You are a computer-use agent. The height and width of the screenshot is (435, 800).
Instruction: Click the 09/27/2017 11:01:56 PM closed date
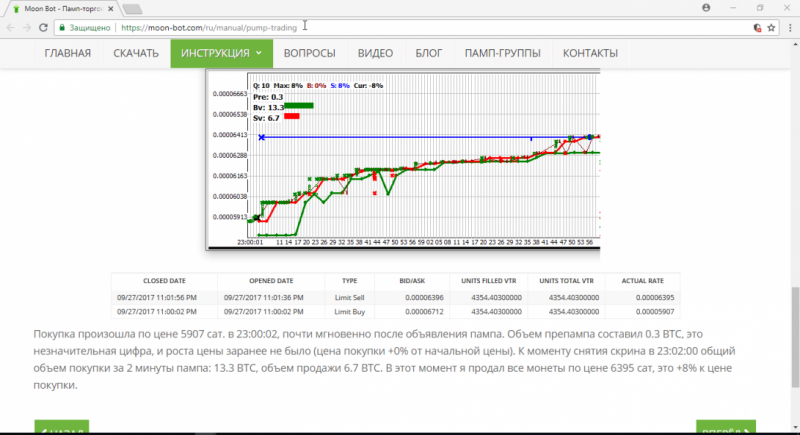click(x=157, y=297)
